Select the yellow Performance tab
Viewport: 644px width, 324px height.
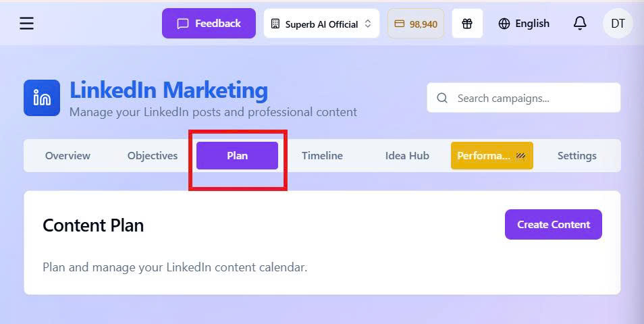(491, 155)
